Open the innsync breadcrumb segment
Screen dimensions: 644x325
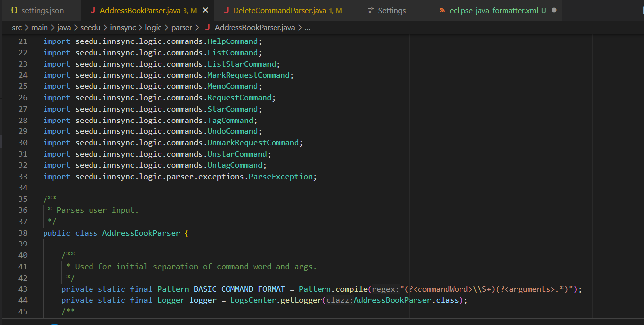[123, 28]
